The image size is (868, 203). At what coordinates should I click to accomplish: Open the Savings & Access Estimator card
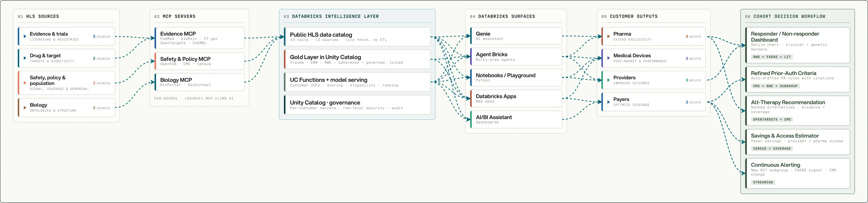[x=798, y=142]
